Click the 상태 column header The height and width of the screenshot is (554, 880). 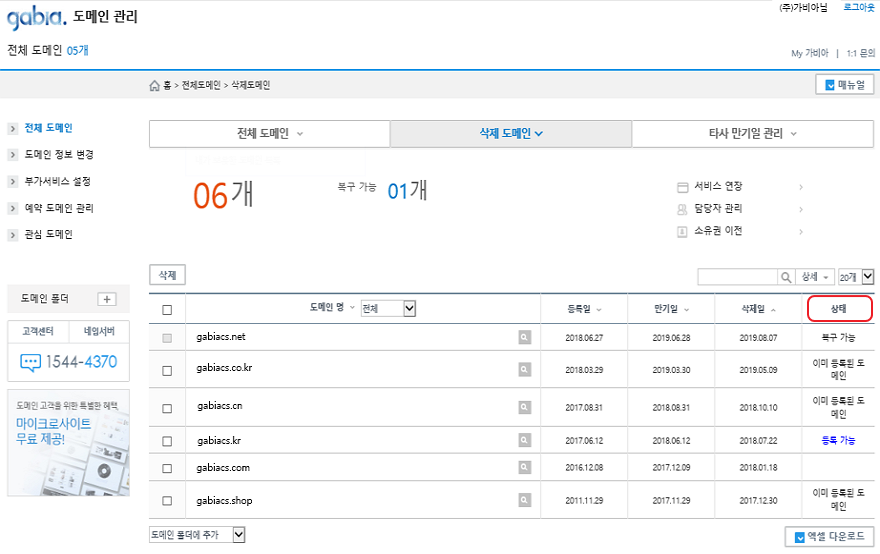[840, 309]
